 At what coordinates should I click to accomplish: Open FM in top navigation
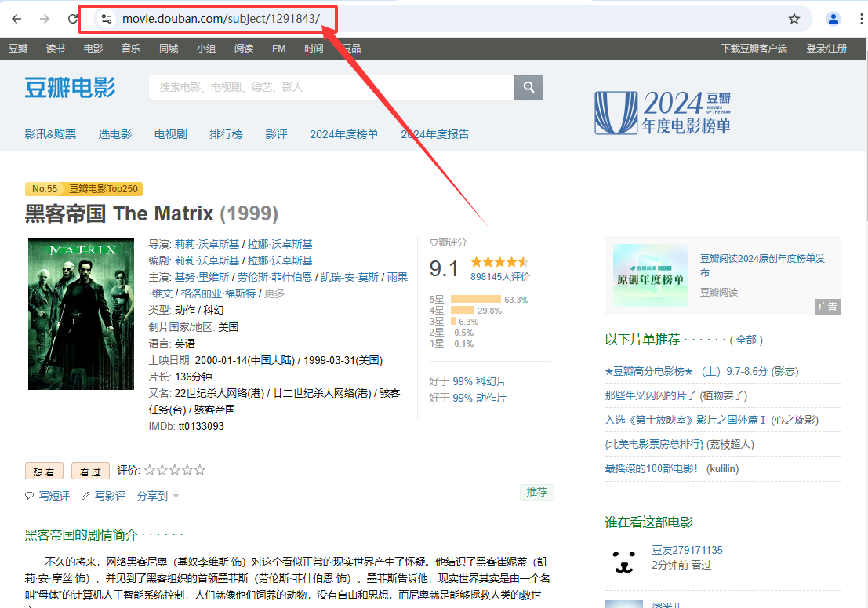point(279,49)
